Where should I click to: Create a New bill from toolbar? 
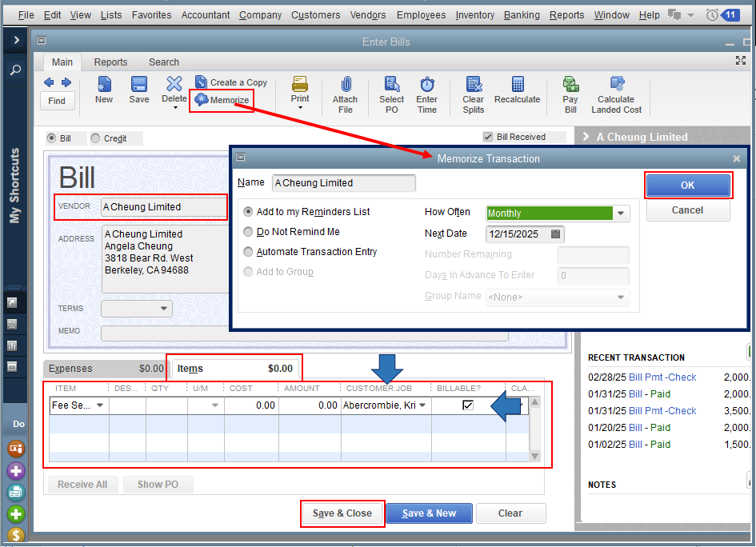coord(104,90)
